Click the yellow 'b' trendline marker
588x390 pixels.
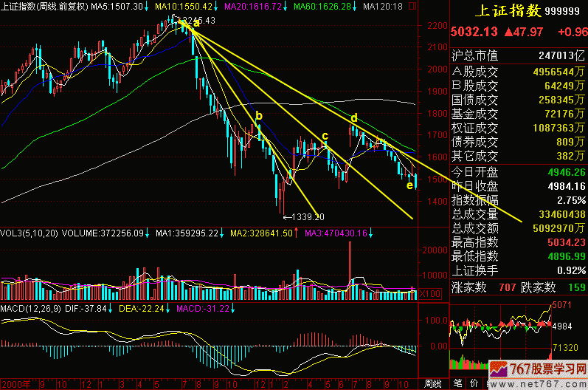click(x=258, y=116)
